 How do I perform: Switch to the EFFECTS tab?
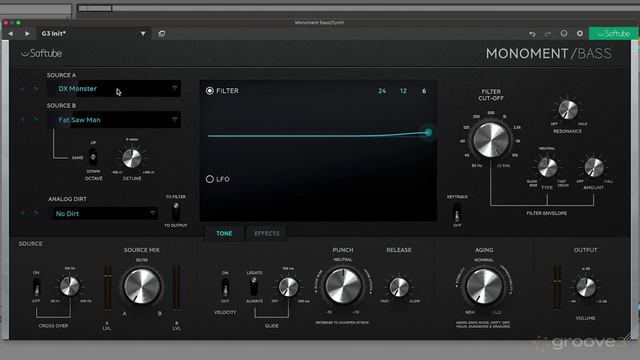point(267,233)
